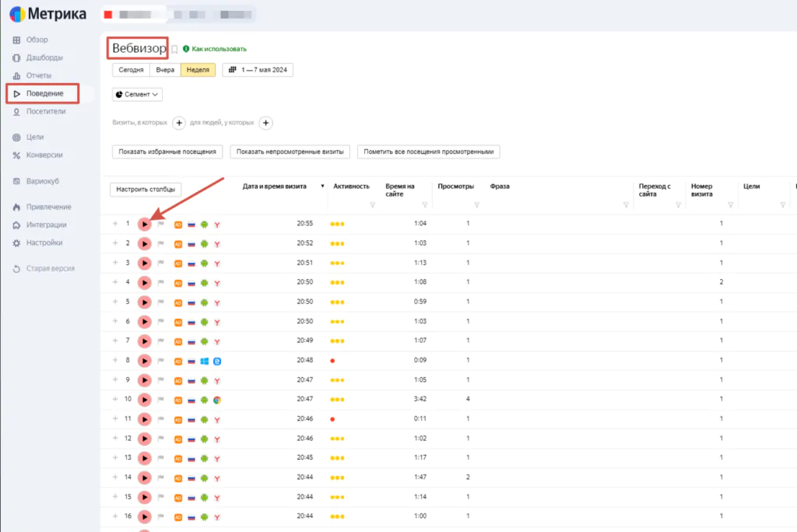This screenshot has width=797, height=532.
Task: Play the recording of visit 8
Action: click(x=144, y=361)
